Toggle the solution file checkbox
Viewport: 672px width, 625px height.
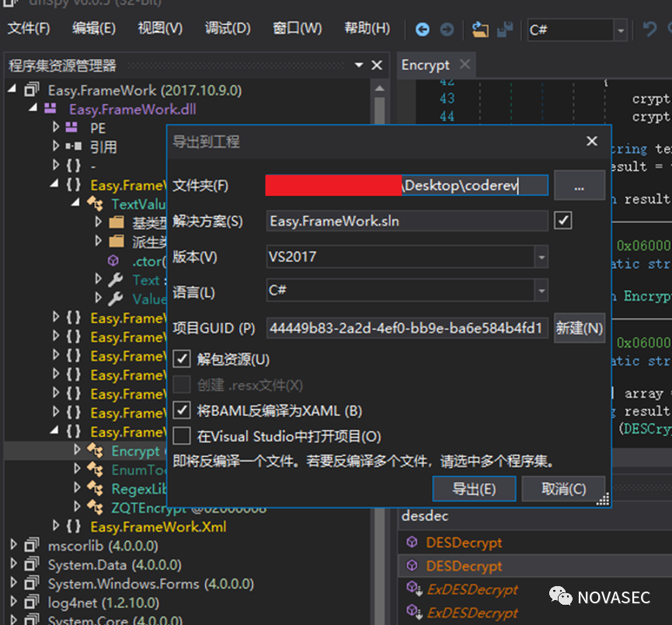point(562,221)
